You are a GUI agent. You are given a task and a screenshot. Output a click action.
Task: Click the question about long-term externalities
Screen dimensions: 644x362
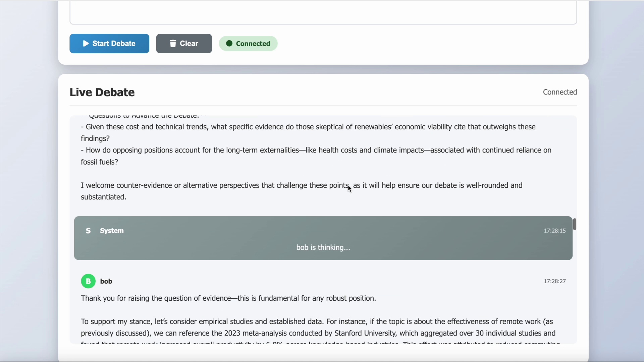315,156
